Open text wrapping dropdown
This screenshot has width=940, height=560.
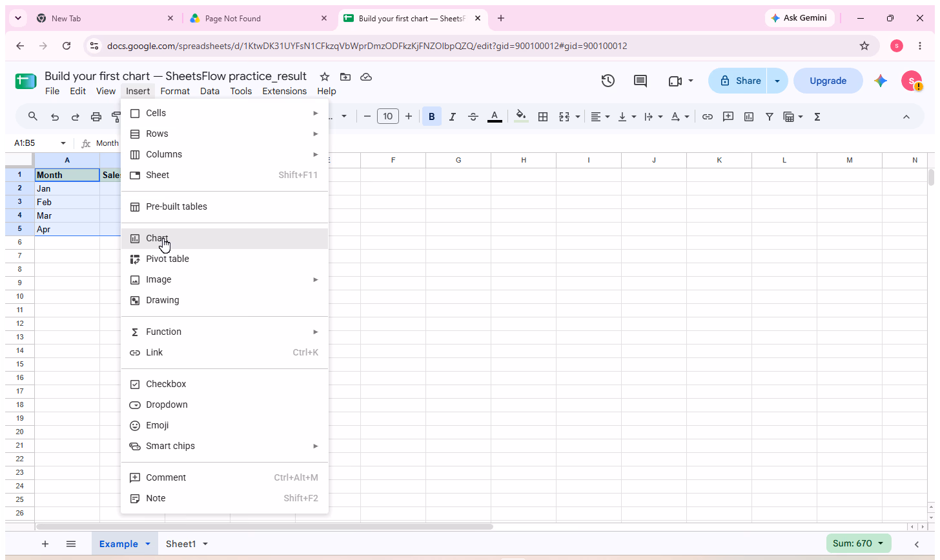[x=653, y=117]
